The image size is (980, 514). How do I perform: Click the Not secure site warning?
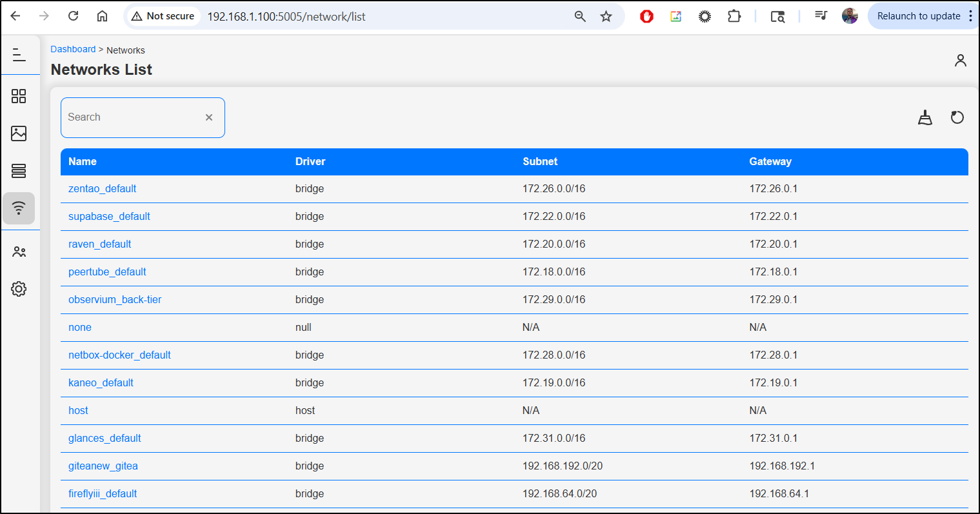click(163, 16)
